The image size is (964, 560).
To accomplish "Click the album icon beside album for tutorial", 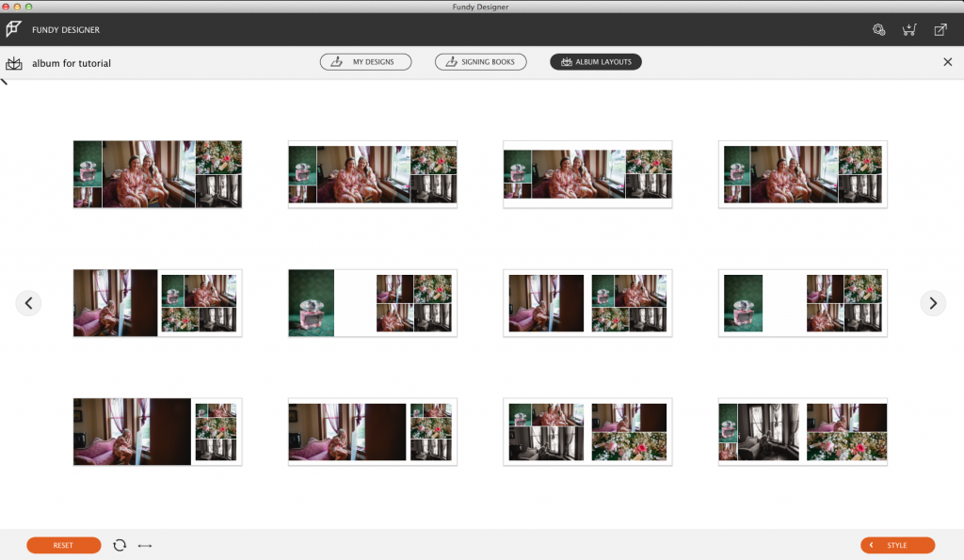I will 13,63.
